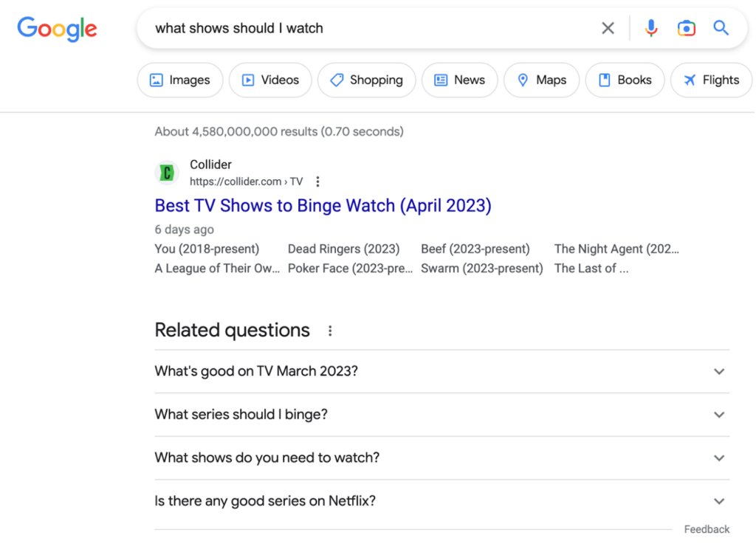The height and width of the screenshot is (552, 756).
Task: Open Google Lens camera search
Action: point(686,29)
